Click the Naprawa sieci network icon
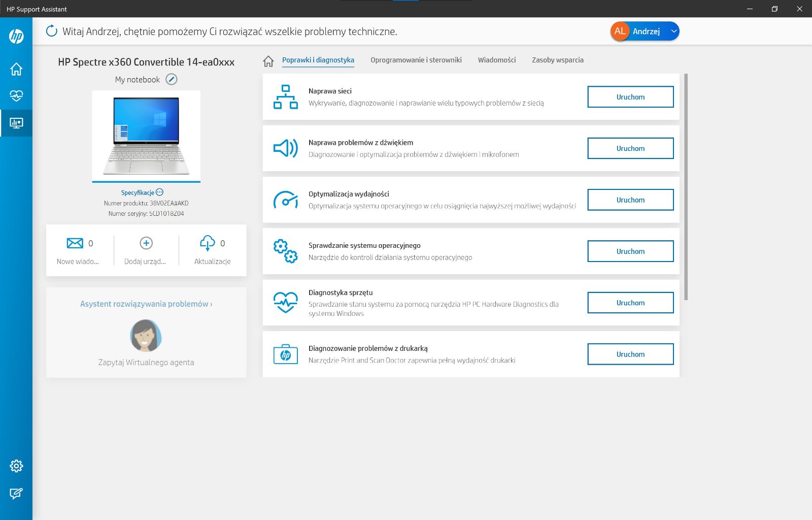This screenshot has height=520, width=812. pyautogui.click(x=286, y=97)
